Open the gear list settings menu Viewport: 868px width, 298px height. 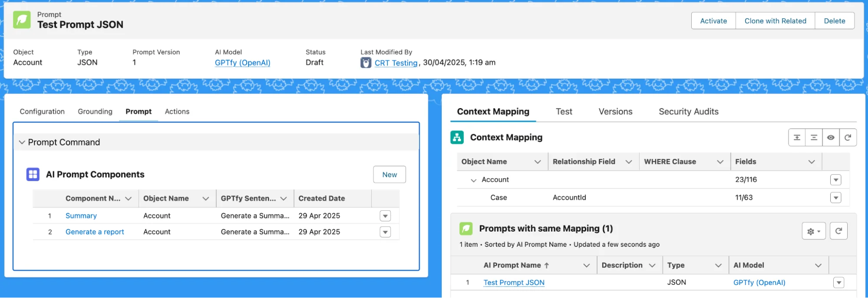(814, 231)
